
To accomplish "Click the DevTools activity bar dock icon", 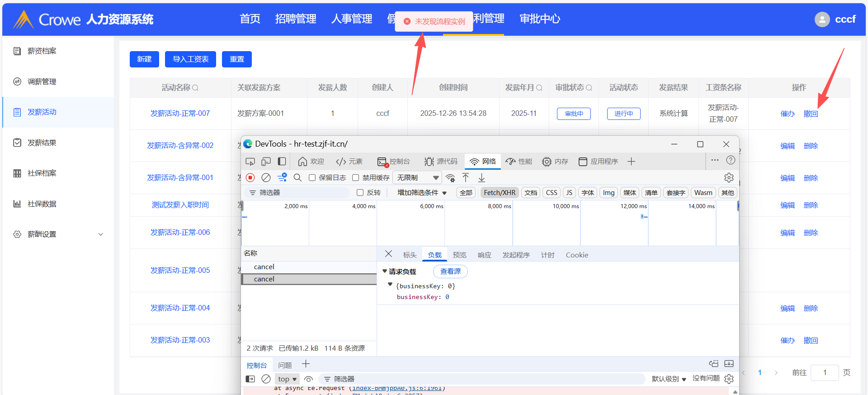I will pyautogui.click(x=282, y=162).
